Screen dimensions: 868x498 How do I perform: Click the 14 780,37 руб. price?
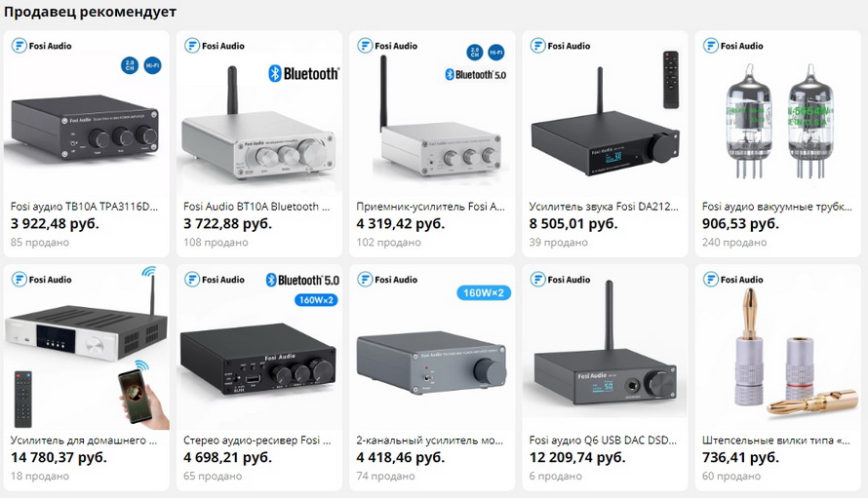[59, 458]
